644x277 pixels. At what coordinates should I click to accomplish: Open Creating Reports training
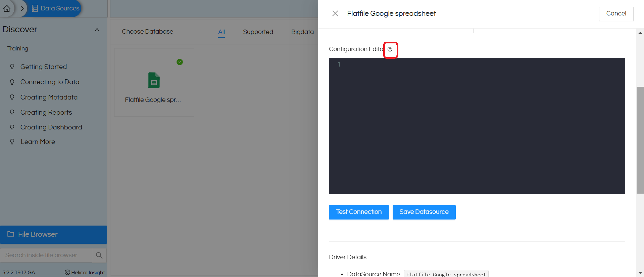point(46,112)
